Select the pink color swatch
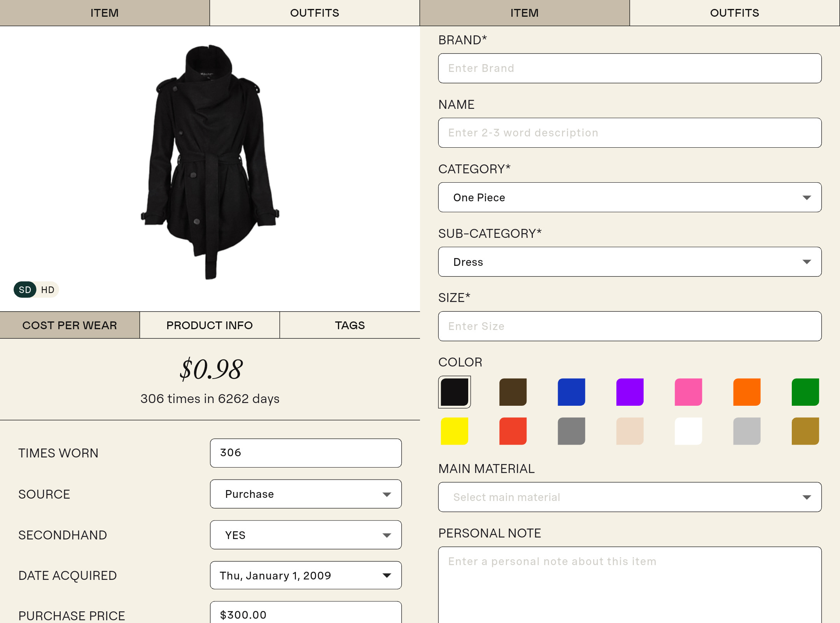The height and width of the screenshot is (623, 840). [x=688, y=392]
